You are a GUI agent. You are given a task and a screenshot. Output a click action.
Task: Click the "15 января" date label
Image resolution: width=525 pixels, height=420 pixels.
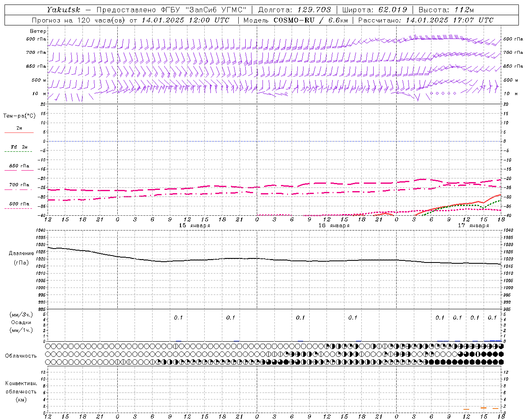194,226
